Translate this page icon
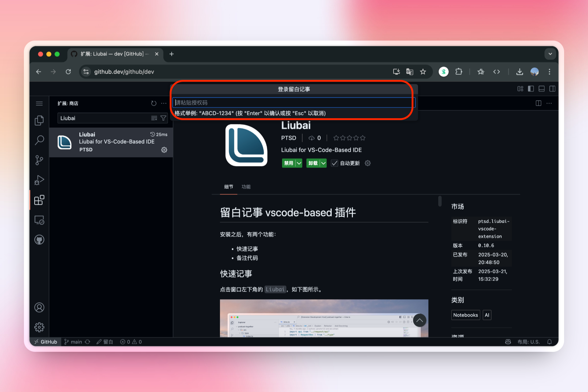588x392 pixels. [x=409, y=72]
